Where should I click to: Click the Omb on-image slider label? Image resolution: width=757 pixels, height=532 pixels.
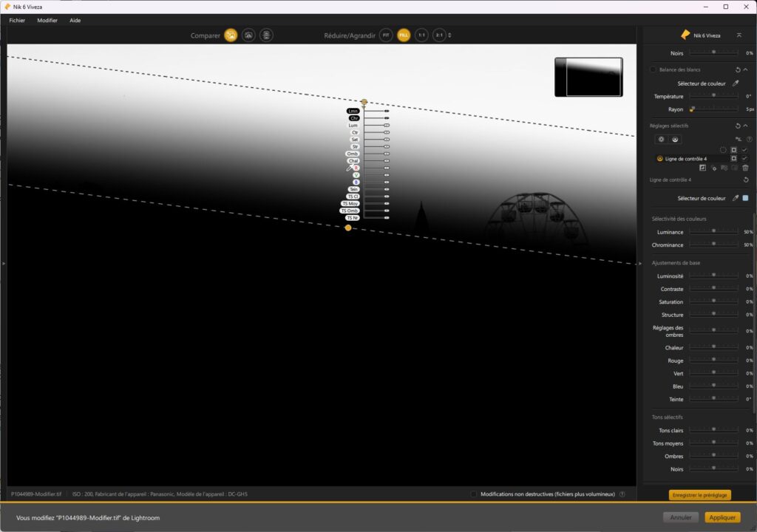pos(353,154)
